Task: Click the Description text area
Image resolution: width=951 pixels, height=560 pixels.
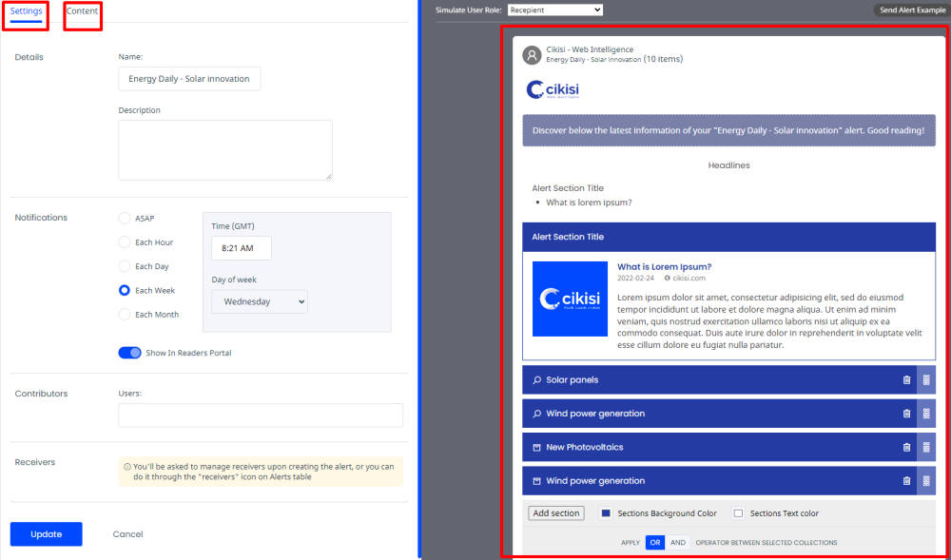Action: click(225, 149)
